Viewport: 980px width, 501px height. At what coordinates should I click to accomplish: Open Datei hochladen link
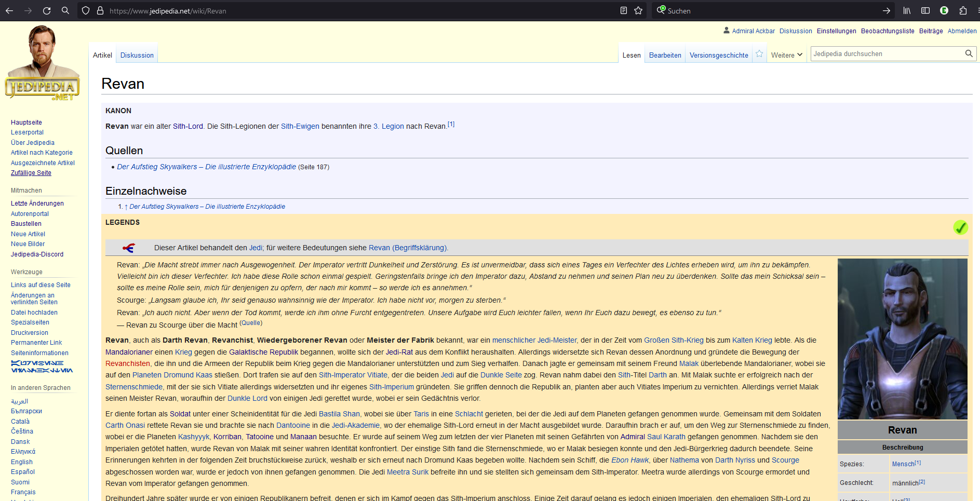pyautogui.click(x=34, y=313)
